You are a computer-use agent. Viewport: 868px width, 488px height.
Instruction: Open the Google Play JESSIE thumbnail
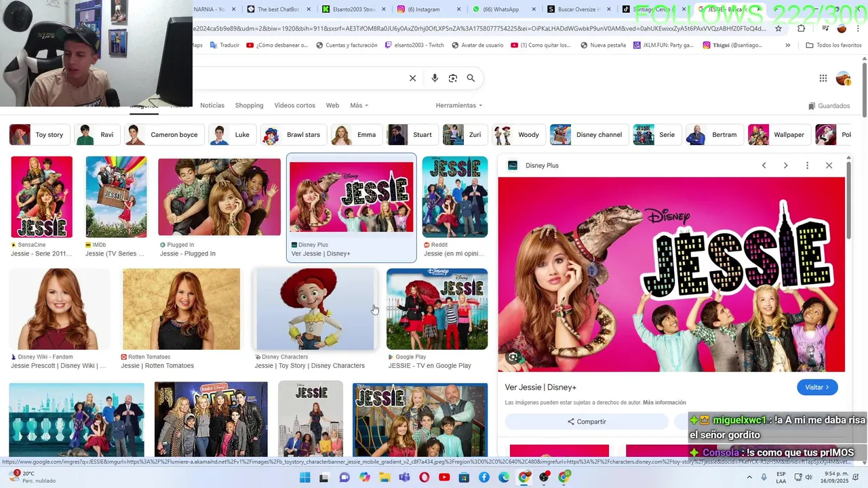pos(437,309)
